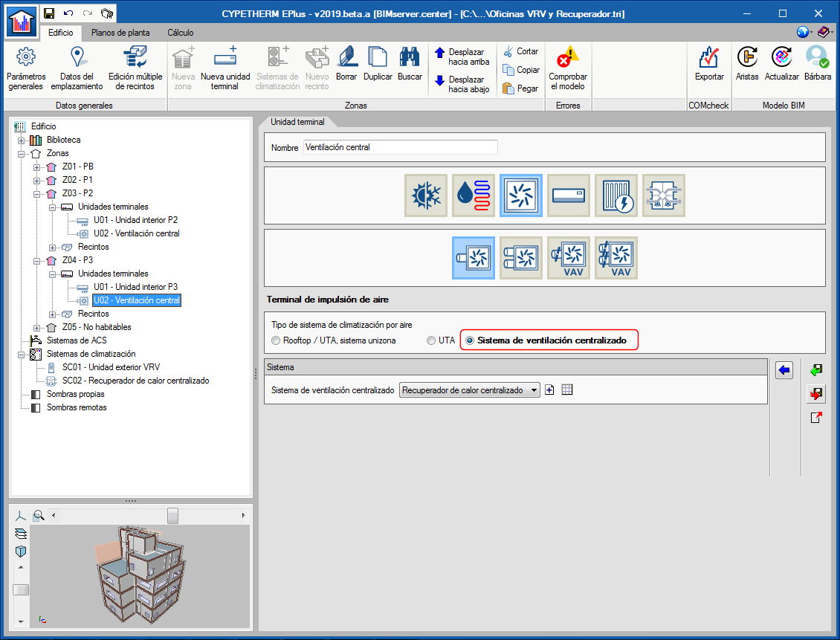840x640 pixels.
Task: Switch to the Planos de planta tab
Action: tap(120, 33)
